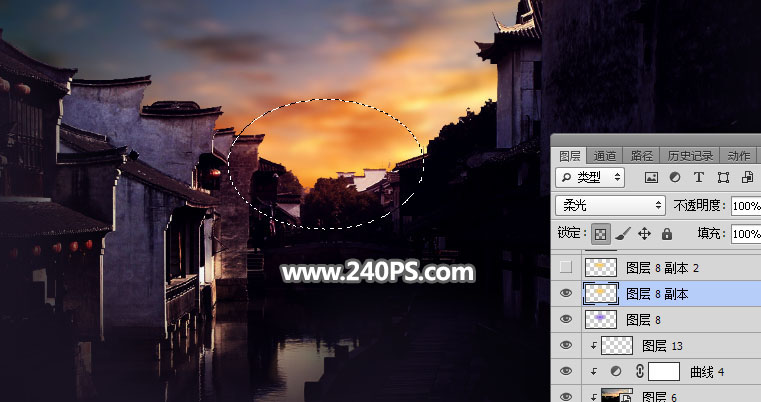
Task: Click clipping arrow on 曲线 4
Action: [x=594, y=372]
